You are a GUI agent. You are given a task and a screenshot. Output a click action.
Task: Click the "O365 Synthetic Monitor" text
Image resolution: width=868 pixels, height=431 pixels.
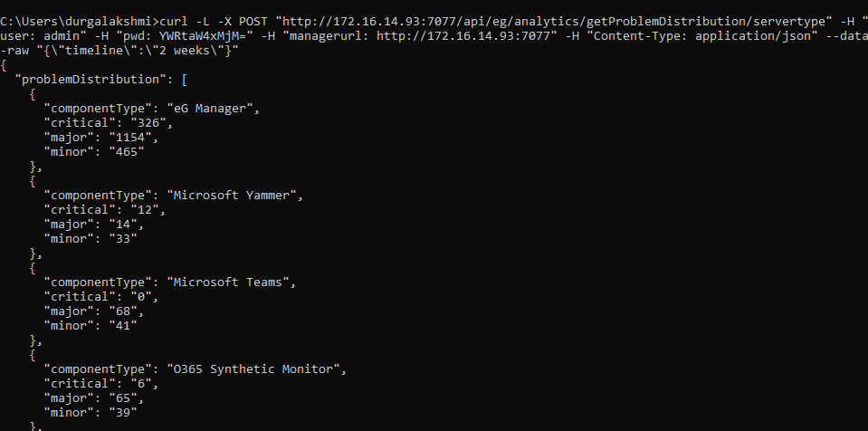tap(253, 369)
